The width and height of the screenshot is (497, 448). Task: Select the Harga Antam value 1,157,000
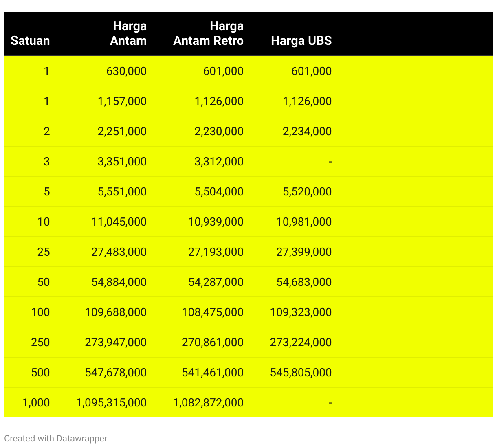tap(122, 101)
